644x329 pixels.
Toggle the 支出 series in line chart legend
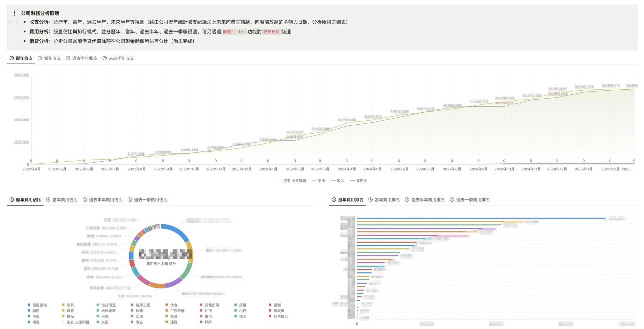click(x=319, y=181)
